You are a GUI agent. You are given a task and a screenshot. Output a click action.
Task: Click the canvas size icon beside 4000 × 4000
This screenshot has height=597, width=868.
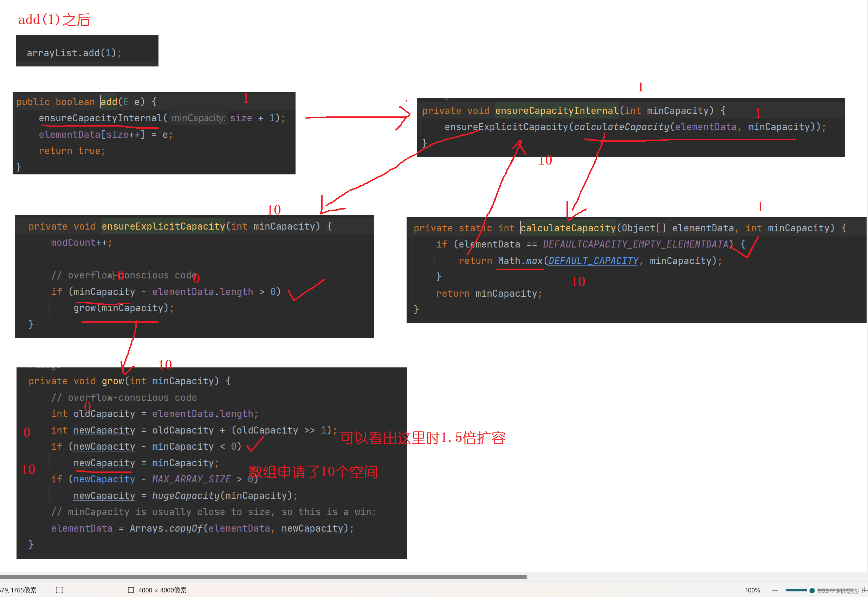click(x=131, y=590)
